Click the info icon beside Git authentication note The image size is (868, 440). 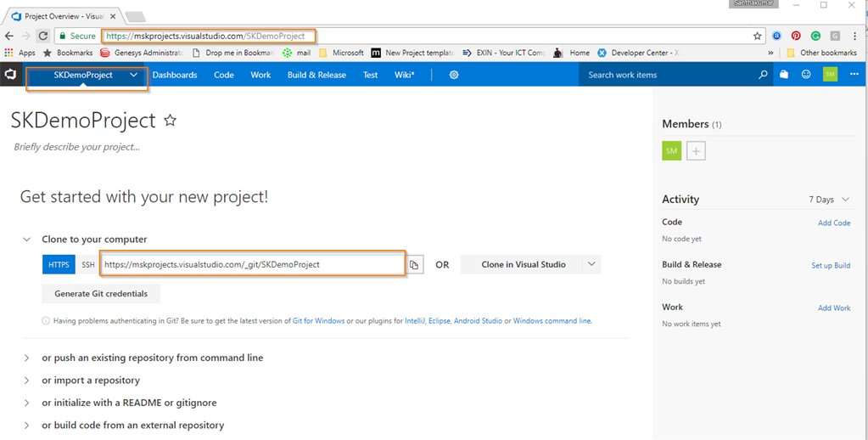tap(46, 321)
